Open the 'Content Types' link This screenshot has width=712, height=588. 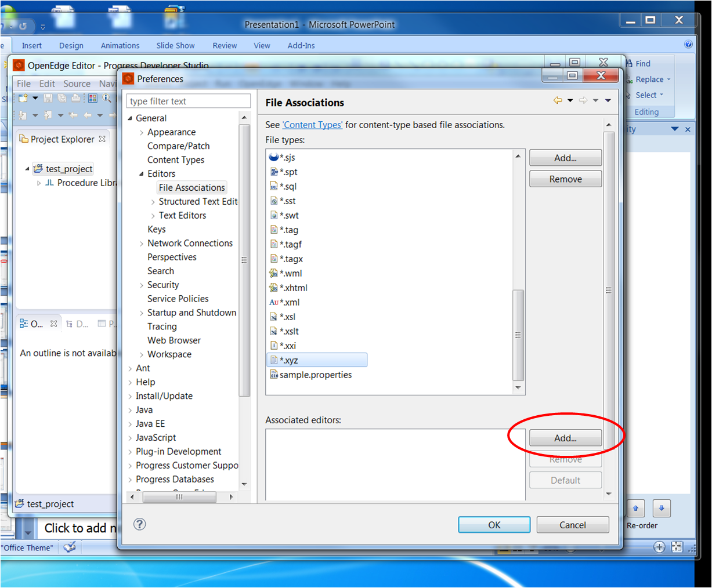click(312, 125)
